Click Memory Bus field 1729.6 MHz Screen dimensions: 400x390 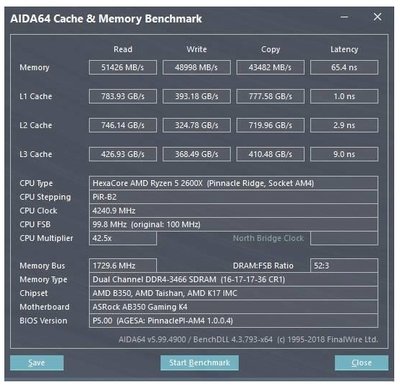pyautogui.click(x=123, y=266)
